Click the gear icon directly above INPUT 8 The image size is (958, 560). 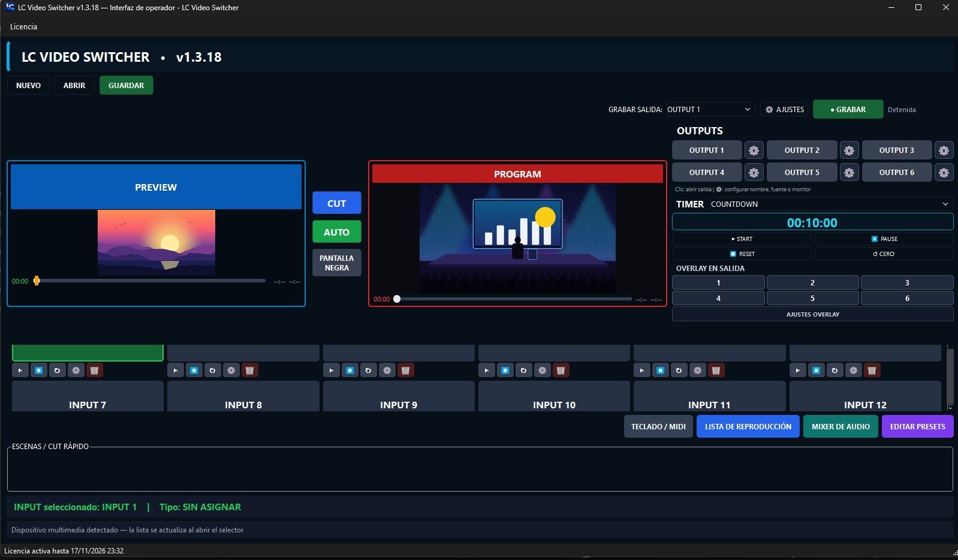click(231, 371)
